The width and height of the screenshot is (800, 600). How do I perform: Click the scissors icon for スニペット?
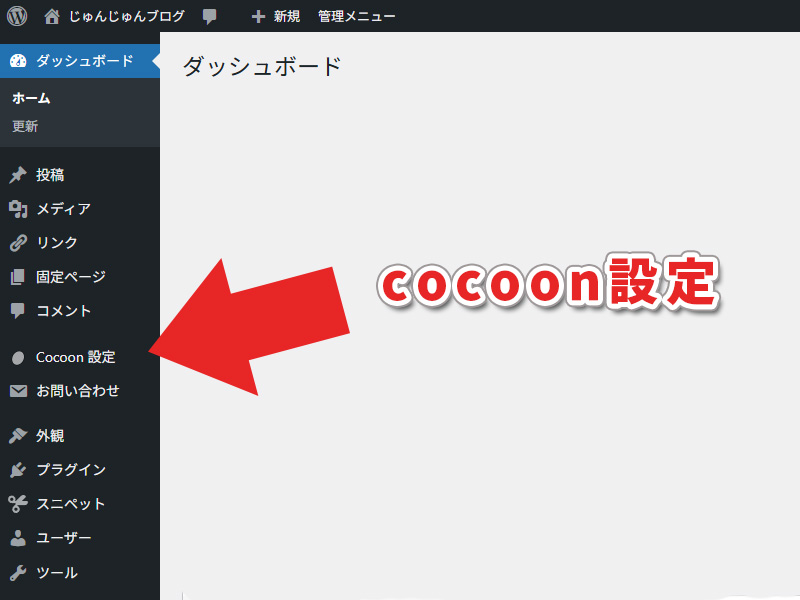click(x=18, y=504)
